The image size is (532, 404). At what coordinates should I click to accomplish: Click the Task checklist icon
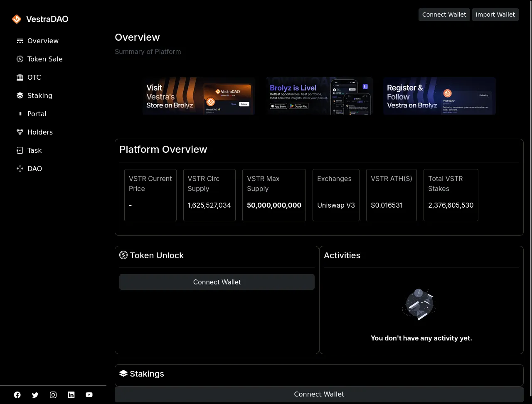pos(20,150)
